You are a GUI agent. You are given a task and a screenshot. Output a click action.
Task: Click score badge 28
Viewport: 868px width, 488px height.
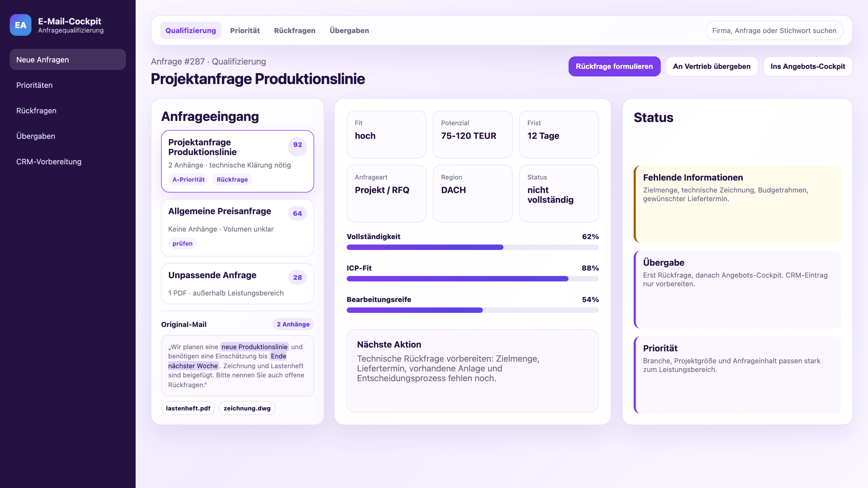pos(298,278)
